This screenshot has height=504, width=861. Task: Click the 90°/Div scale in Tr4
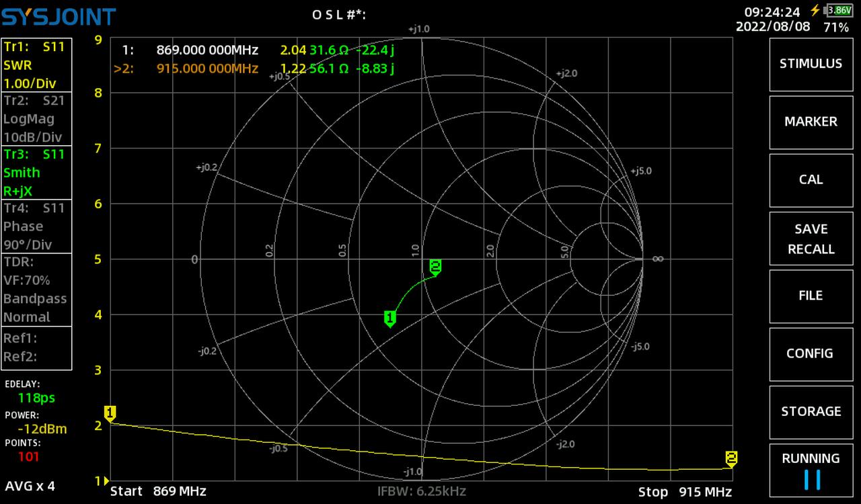tap(28, 245)
